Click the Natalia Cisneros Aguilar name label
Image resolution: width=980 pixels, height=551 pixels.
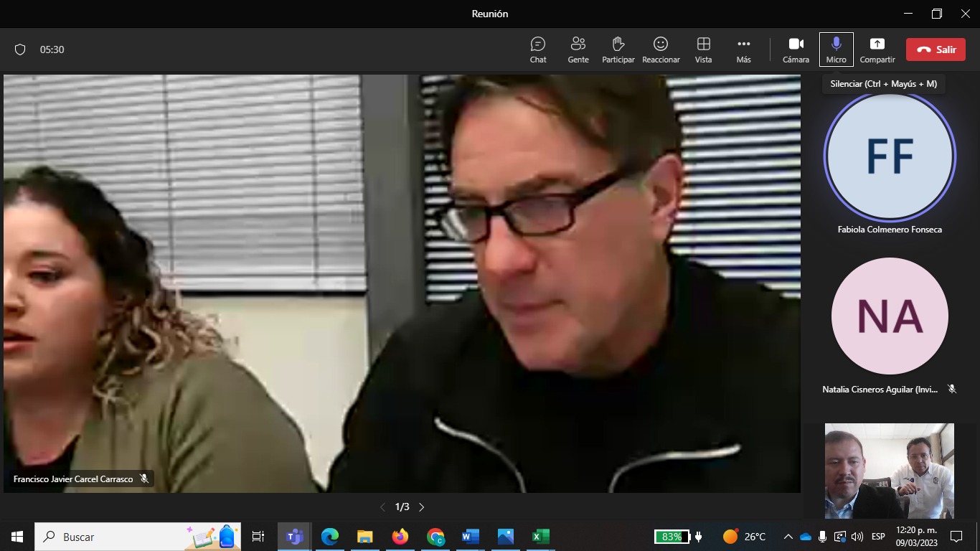(x=880, y=390)
